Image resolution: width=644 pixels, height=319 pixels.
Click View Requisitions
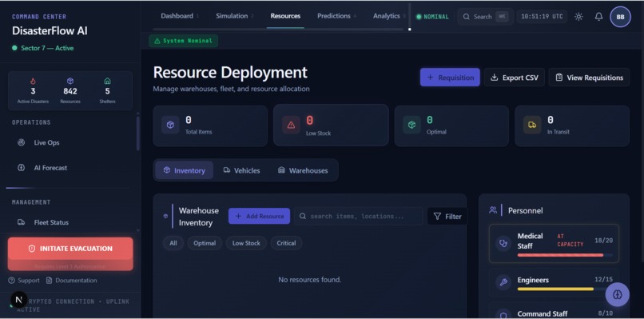click(589, 78)
